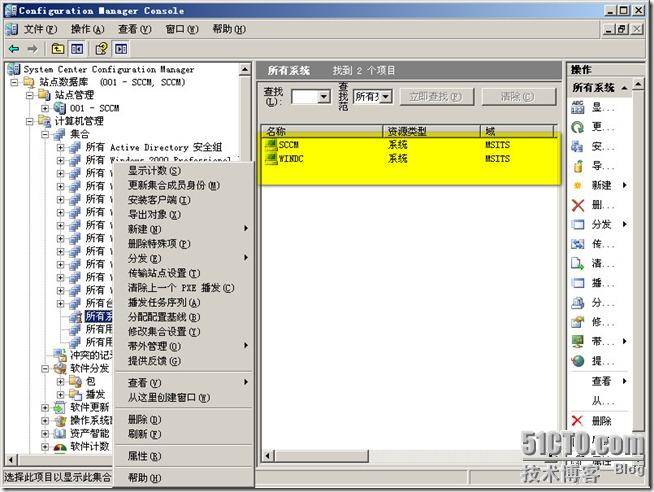Viewport: 654px width, 492px height.
Task: Collapse the 集合 tree node
Action: pos(45,134)
